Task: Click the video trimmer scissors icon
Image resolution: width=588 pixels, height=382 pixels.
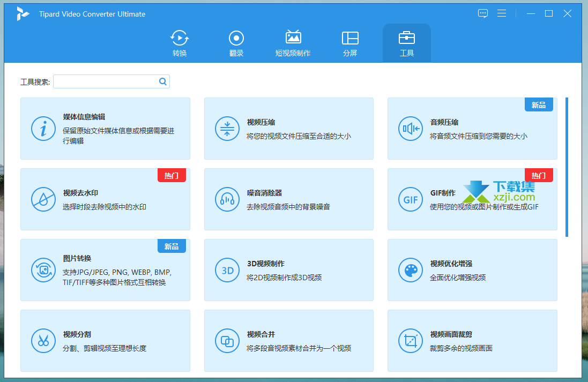Action: [x=43, y=341]
